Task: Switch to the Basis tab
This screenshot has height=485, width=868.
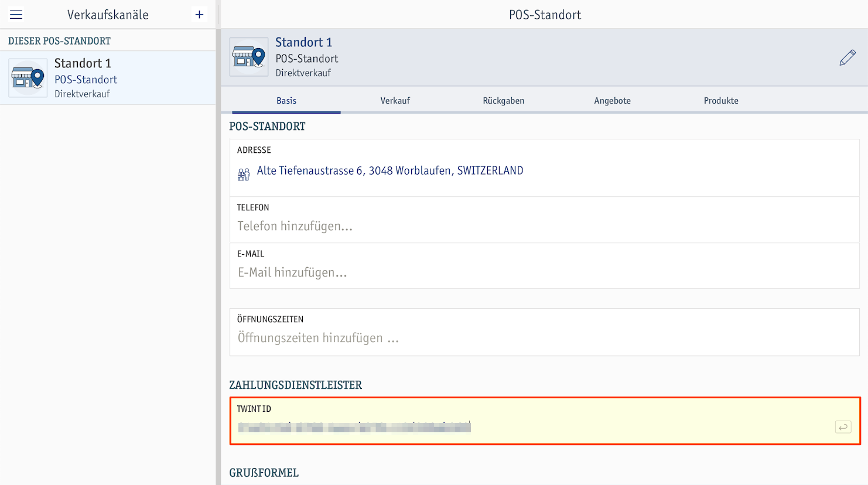Action: coord(286,101)
